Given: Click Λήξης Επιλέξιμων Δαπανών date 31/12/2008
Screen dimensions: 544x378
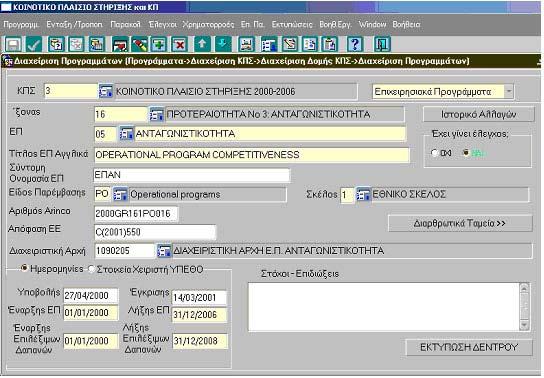Looking at the screenshot, I should (200, 341).
